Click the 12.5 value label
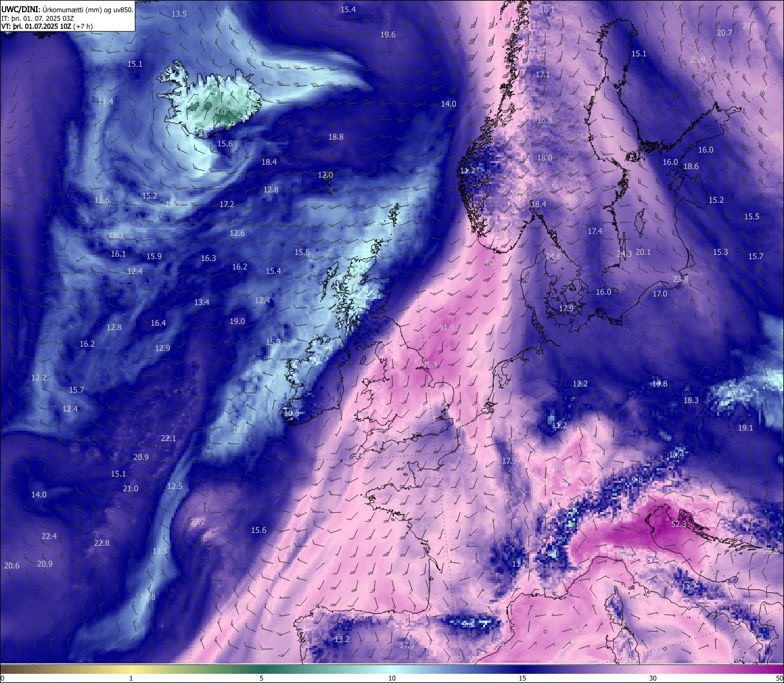Image resolution: width=784 pixels, height=683 pixels. 175,486
